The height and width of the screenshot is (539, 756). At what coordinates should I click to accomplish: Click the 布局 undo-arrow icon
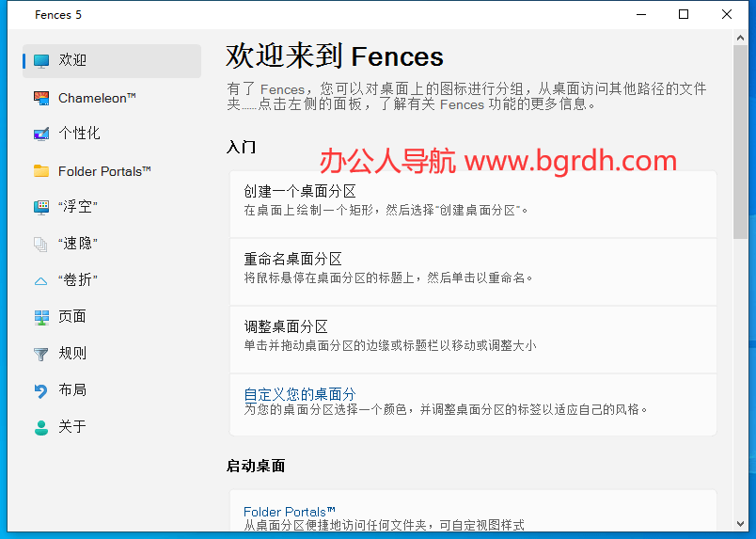click(x=41, y=390)
